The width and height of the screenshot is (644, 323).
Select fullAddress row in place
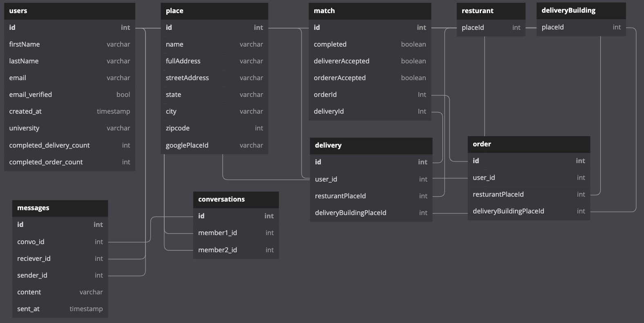click(x=215, y=61)
